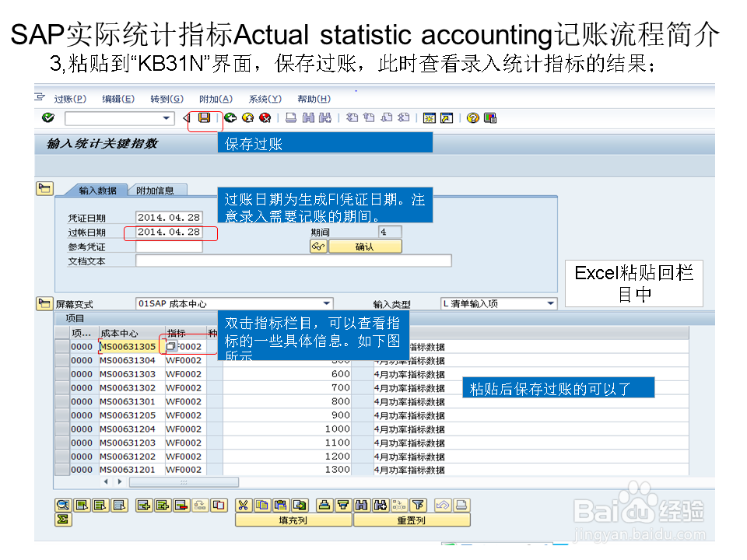Open the 附加(A) menu
The image size is (747, 560).
click(216, 99)
